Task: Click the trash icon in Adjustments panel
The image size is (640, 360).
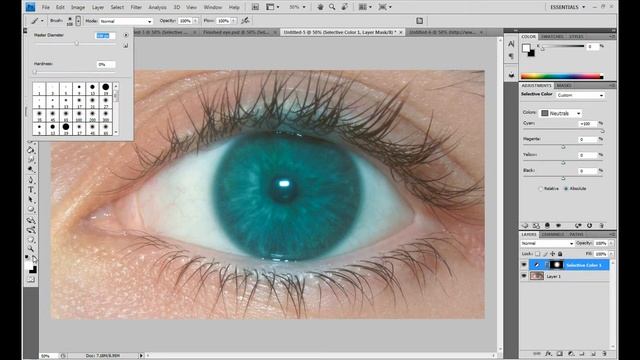Action: coord(601,225)
